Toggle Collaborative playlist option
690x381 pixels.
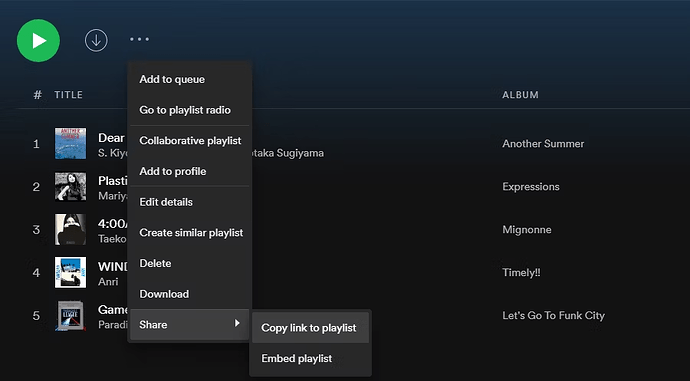point(190,141)
